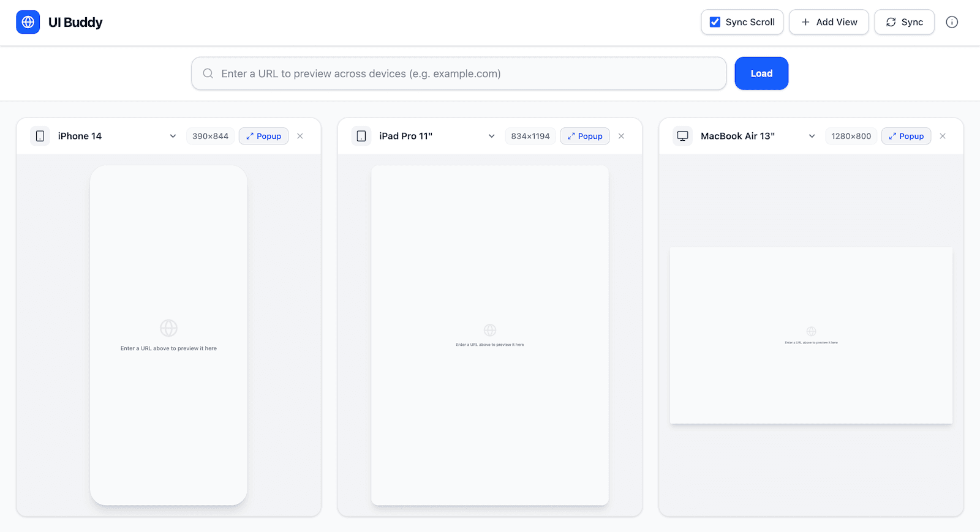The image size is (980, 532).
Task: Click the UI Buddy globe logo
Action: tap(28, 22)
